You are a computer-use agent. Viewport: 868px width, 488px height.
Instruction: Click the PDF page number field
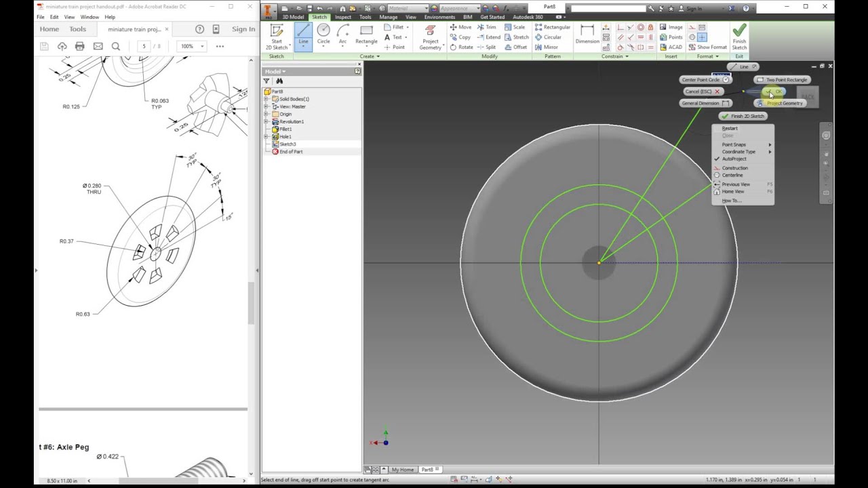click(144, 46)
